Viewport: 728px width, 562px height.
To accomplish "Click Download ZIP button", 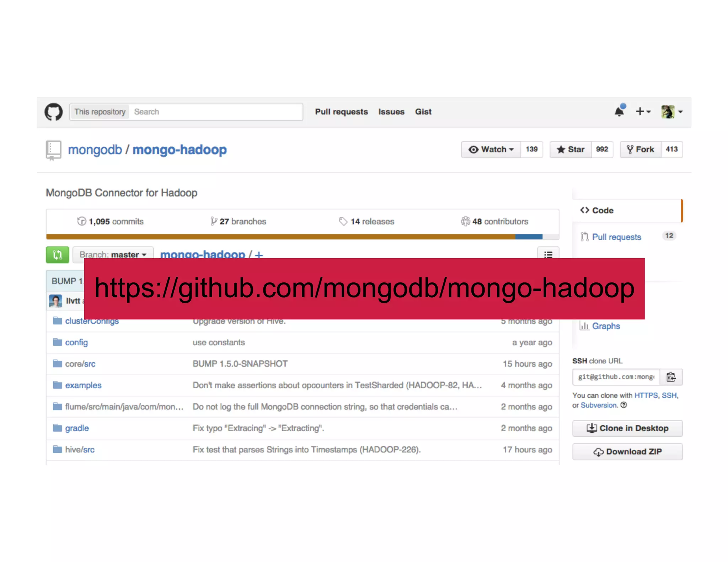I will [627, 452].
